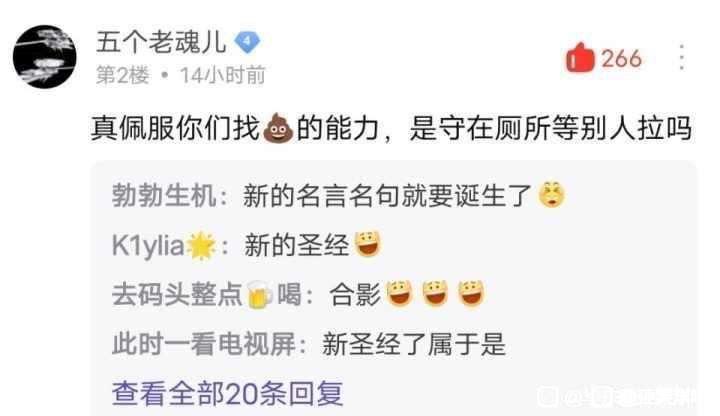Open commenter 勃勃生机's profile
This screenshot has width=720, height=416.
(x=164, y=196)
